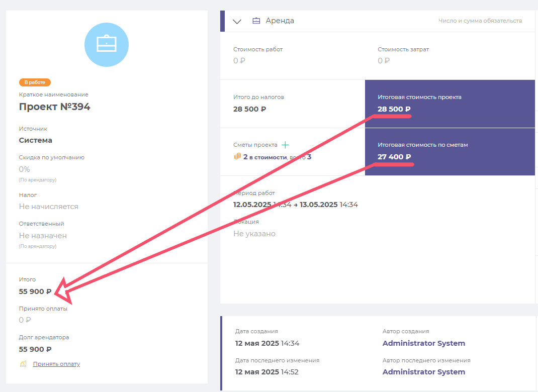Viewport: 538px width, 392px height.
Task: Collapse the Аренда section chevron
Action: [237, 21]
